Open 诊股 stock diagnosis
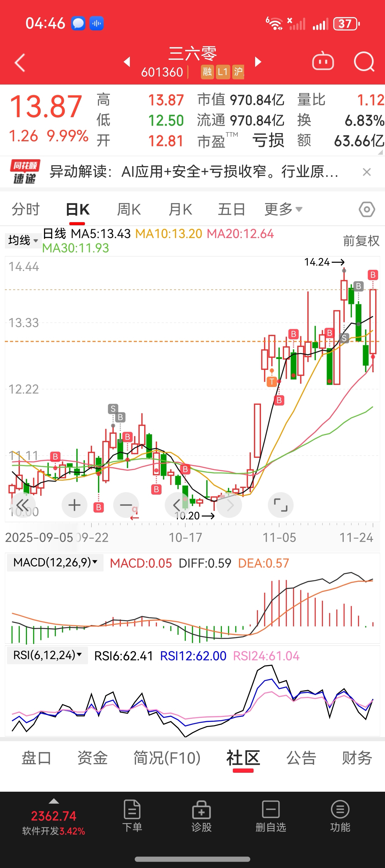385x868 pixels. tap(201, 816)
